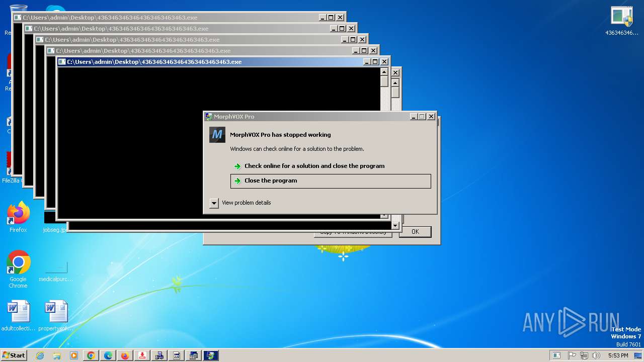Viewport: 644px width, 362px height.
Task: Click small window icon taskbar button
Action: tap(177, 355)
